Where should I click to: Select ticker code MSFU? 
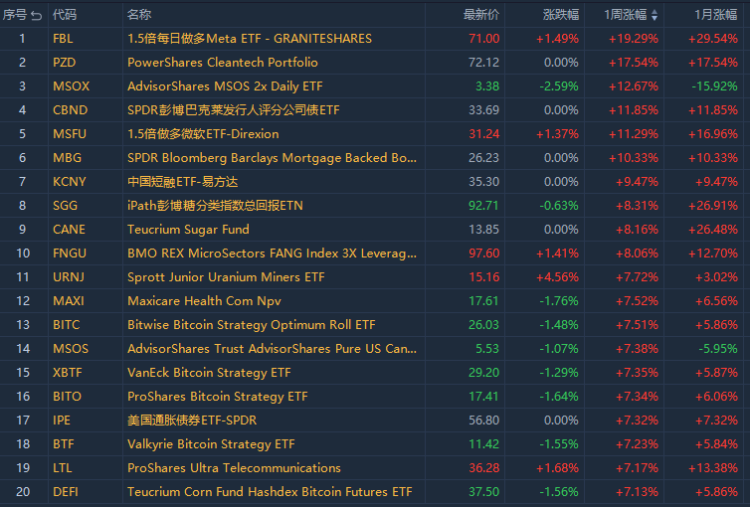coord(70,134)
